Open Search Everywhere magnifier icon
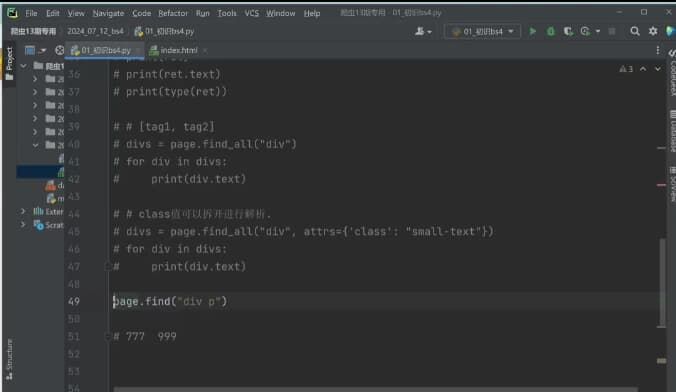676x392 pixels. 635,31
